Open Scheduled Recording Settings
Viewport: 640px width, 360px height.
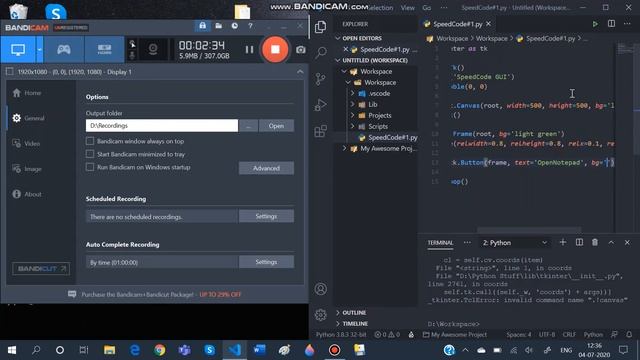[x=266, y=216]
